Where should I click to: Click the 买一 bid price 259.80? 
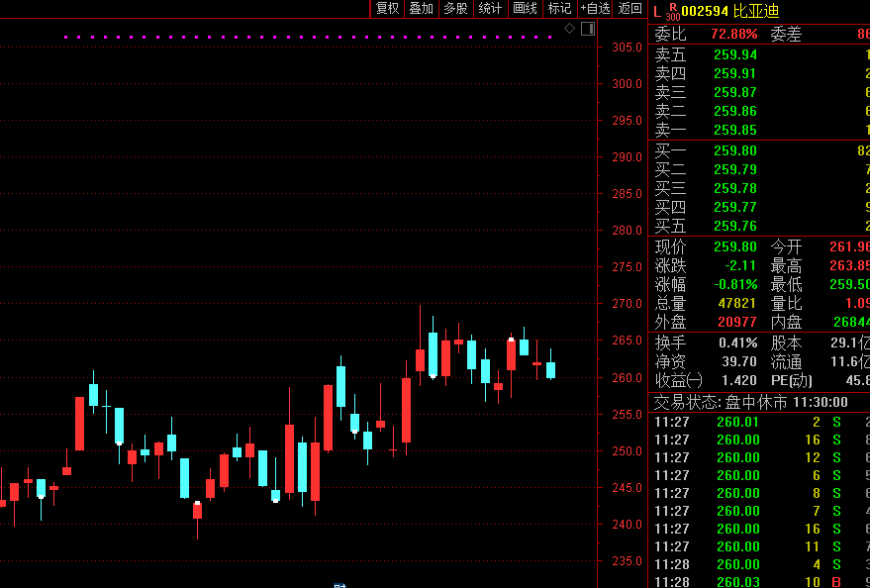(x=735, y=150)
